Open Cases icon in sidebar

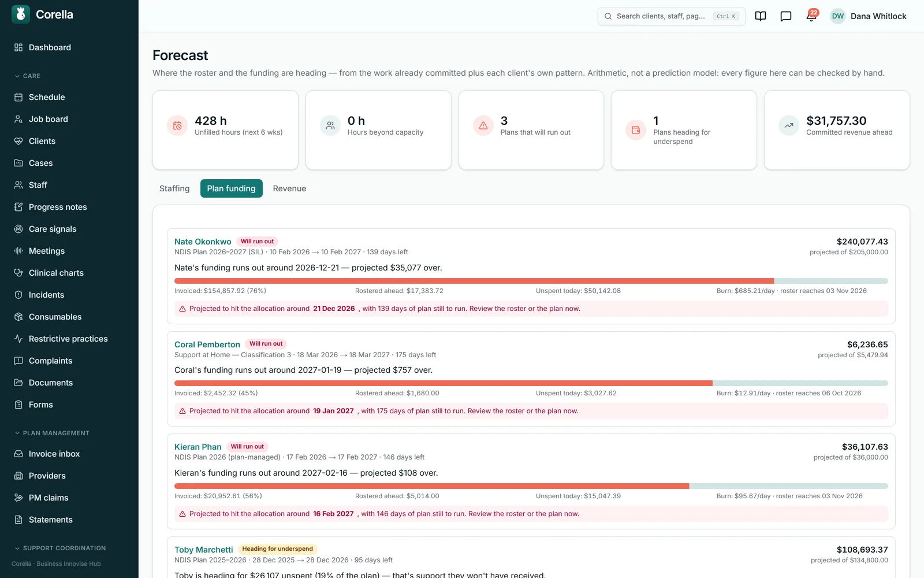pos(18,163)
